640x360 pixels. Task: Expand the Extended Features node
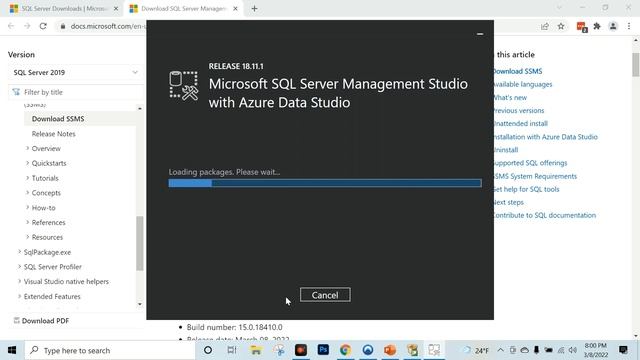19,296
